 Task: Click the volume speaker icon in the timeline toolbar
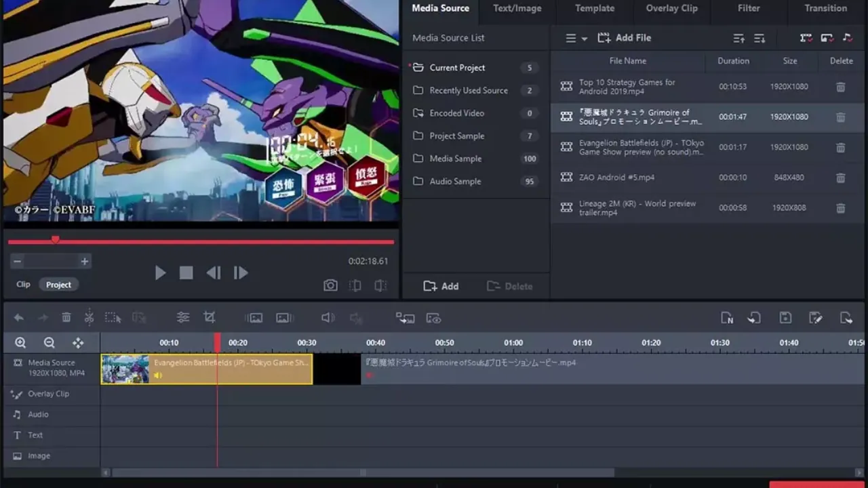(x=328, y=317)
